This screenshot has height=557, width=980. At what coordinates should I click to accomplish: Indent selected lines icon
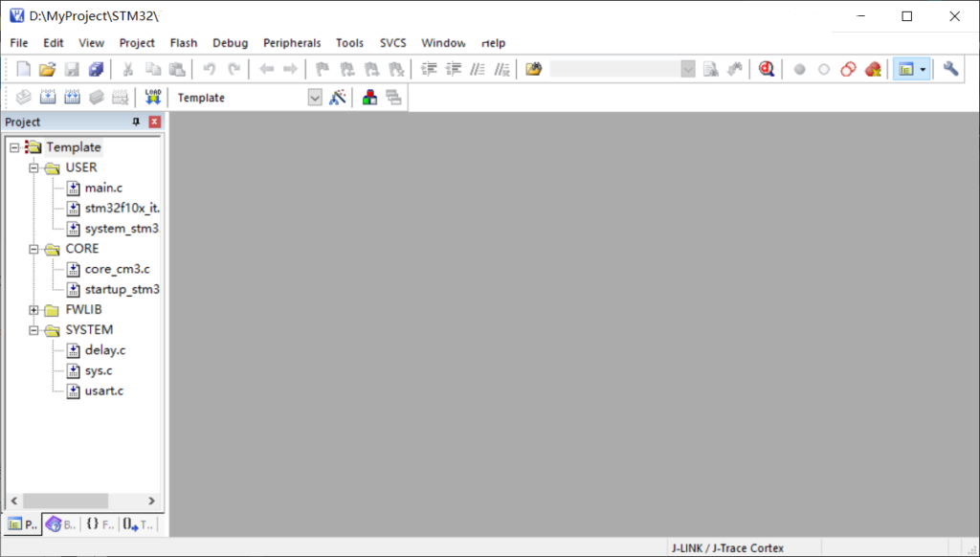coord(429,69)
